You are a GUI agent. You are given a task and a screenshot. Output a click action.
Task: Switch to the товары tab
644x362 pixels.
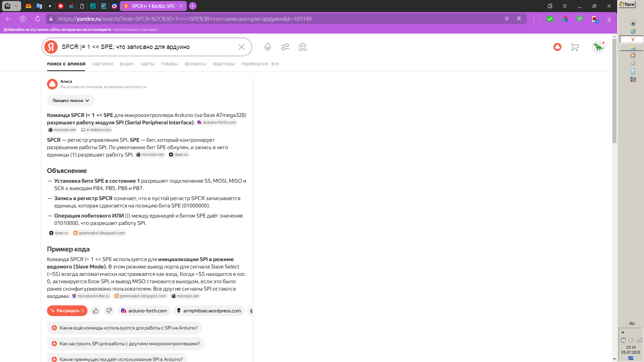[x=169, y=64]
